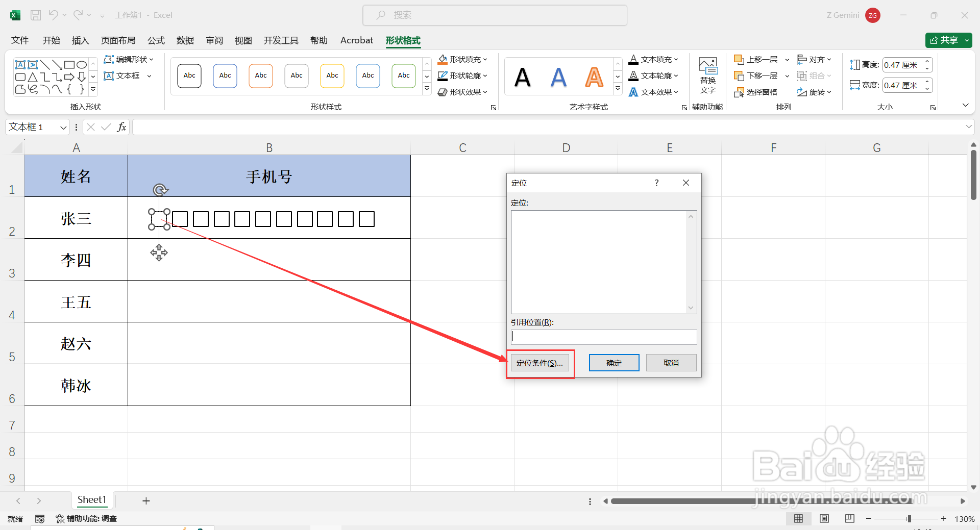Open the 对齐 (Align) options

click(814, 59)
